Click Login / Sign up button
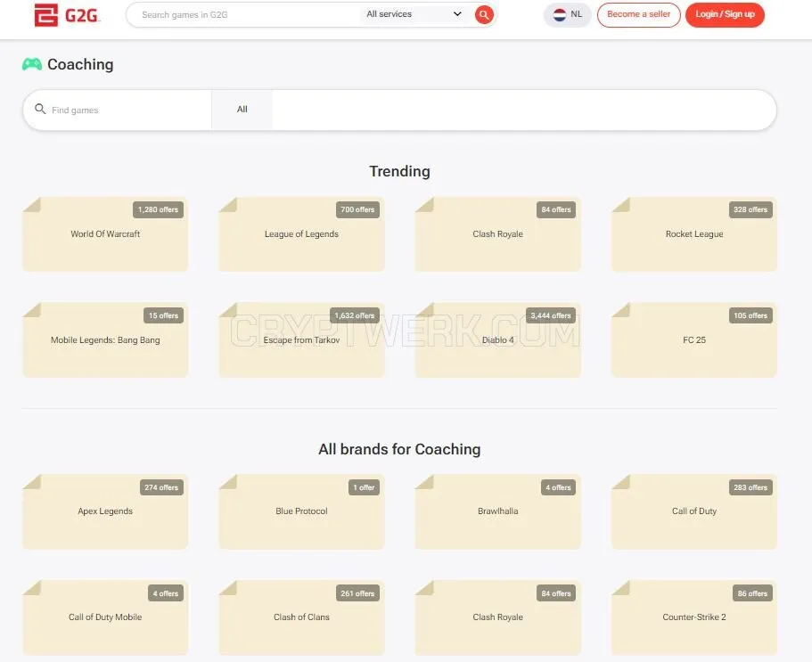The width and height of the screenshot is (812, 662). click(x=725, y=14)
